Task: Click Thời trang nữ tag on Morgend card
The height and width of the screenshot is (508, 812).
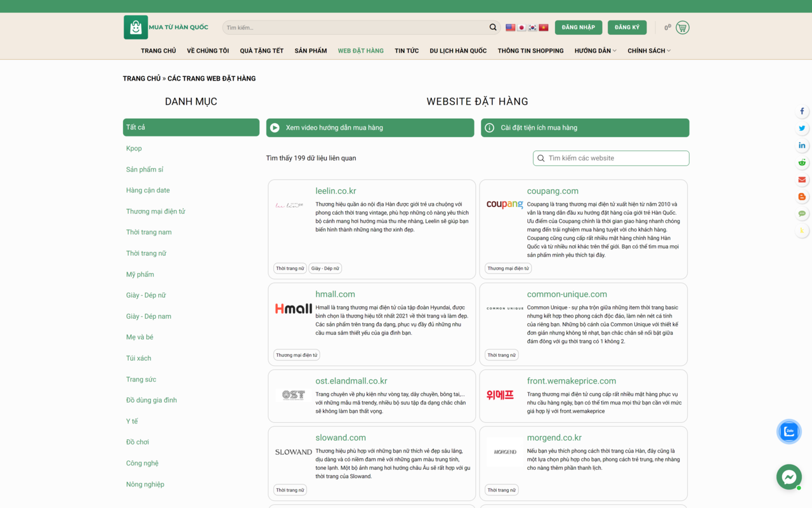Action: 502,490
